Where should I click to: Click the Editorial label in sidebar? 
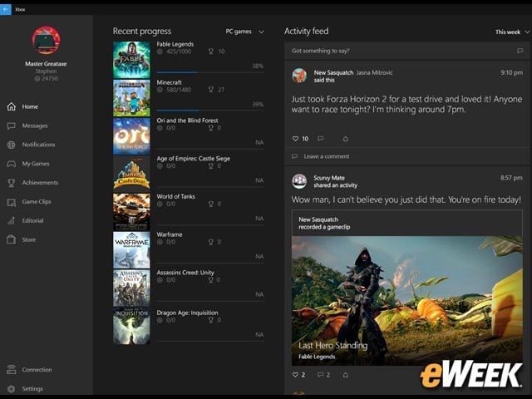(32, 220)
